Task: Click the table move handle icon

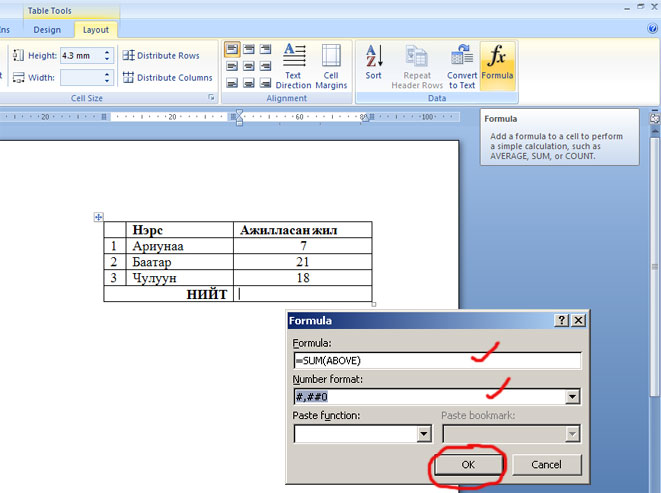Action: coord(98,217)
